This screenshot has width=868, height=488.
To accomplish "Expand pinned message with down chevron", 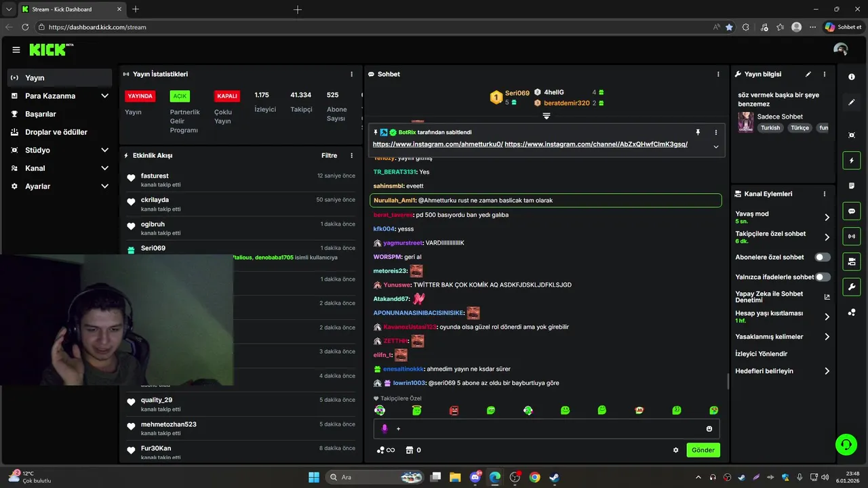I will click(715, 146).
